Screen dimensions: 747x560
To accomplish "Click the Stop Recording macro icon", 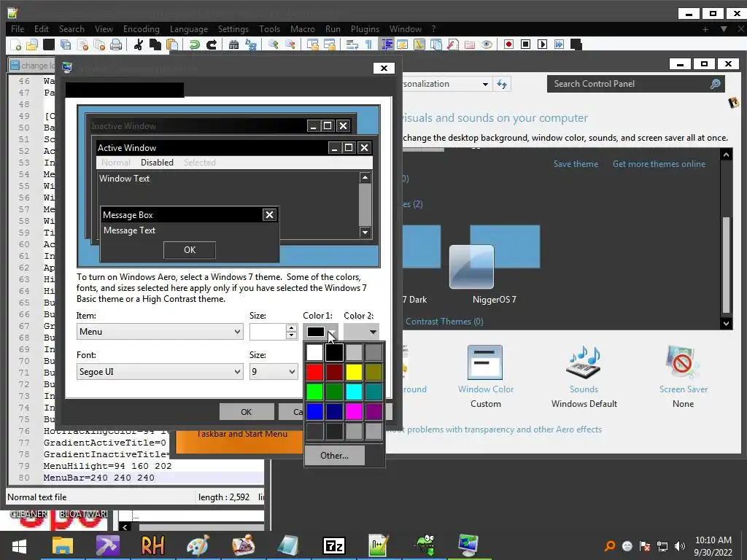I will (525, 44).
